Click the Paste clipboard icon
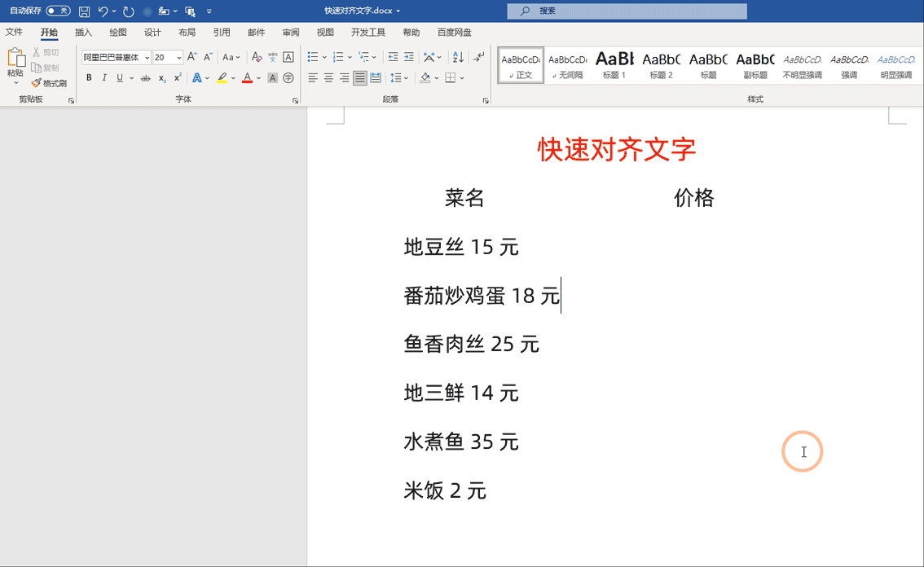Screen dimensions: 924x567 coord(16,59)
